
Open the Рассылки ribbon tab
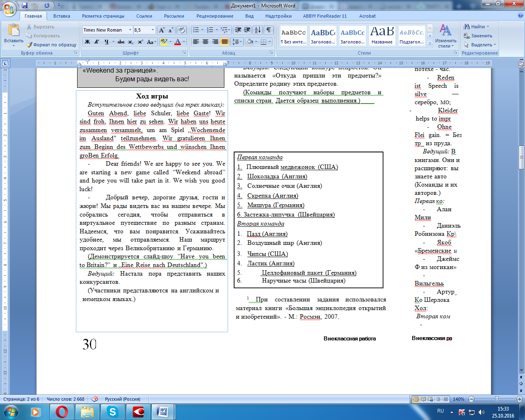click(x=174, y=16)
